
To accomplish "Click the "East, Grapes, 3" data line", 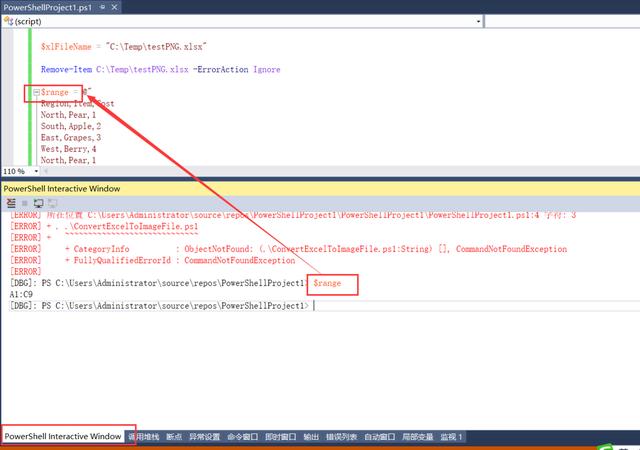I will (x=71, y=138).
